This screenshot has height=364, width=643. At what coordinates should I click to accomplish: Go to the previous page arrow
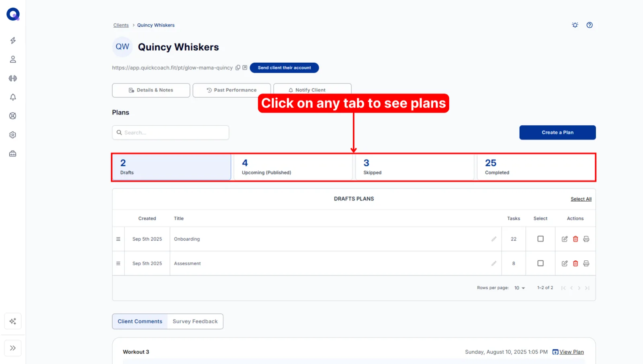571,288
